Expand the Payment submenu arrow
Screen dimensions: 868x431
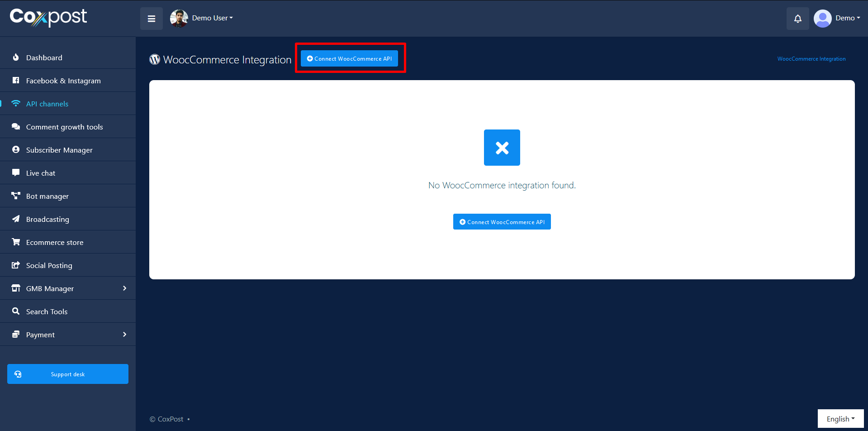click(124, 335)
